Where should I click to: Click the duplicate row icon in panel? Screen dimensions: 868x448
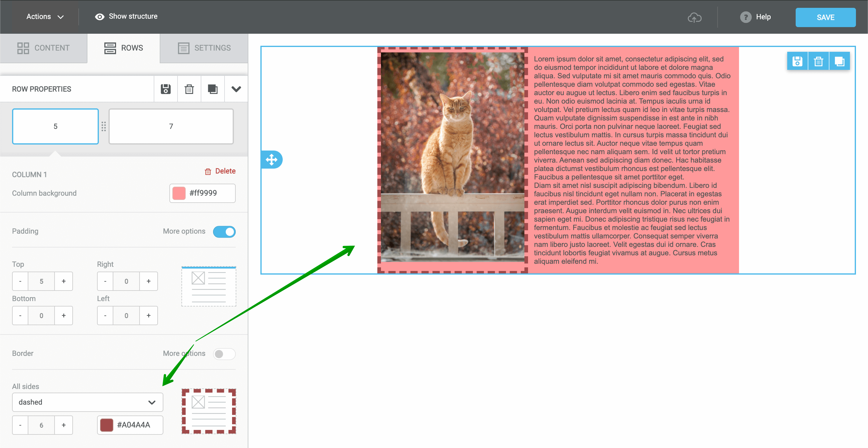[212, 89]
